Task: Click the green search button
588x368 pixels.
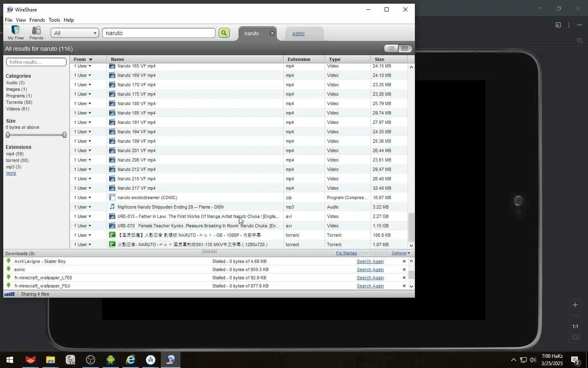Action: 224,33
